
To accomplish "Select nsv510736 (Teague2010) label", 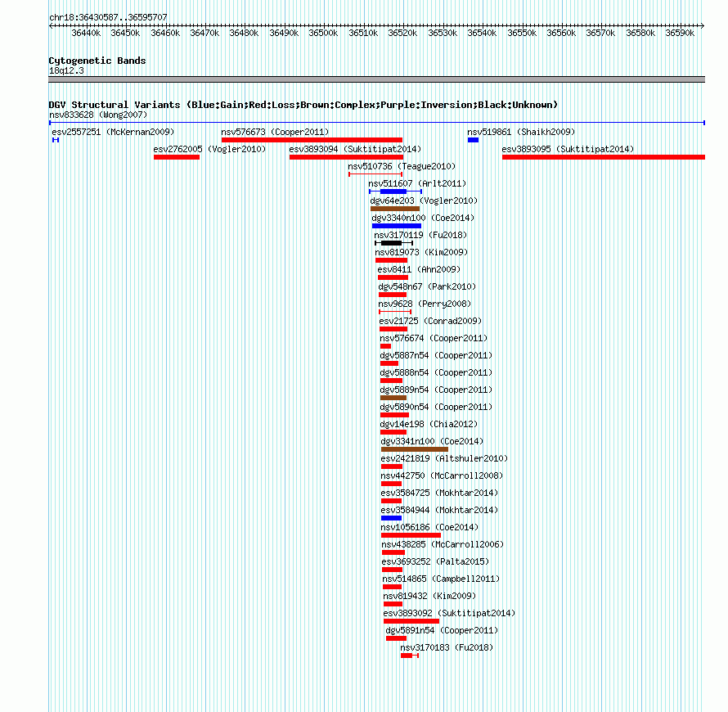I will tap(402, 166).
